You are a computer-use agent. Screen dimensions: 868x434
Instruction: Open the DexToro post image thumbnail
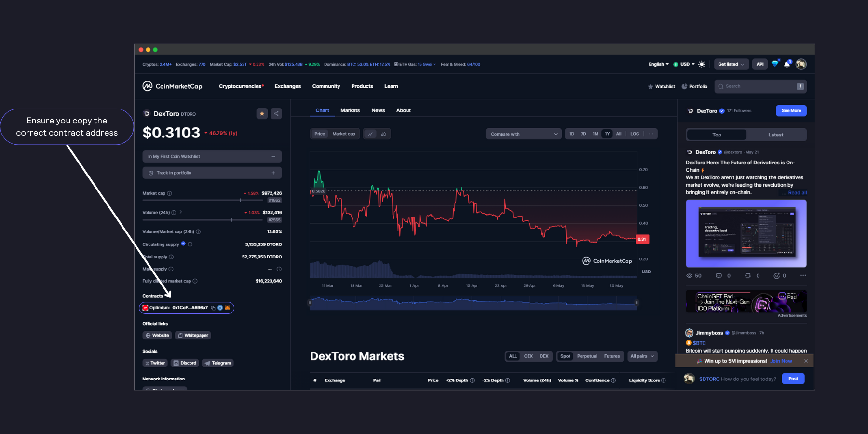[x=746, y=233]
